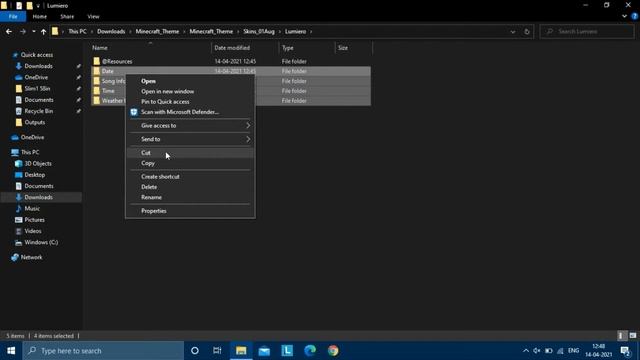Open the recent locations dropdown arrow
The width and height of the screenshot is (640, 360).
tap(33, 31)
